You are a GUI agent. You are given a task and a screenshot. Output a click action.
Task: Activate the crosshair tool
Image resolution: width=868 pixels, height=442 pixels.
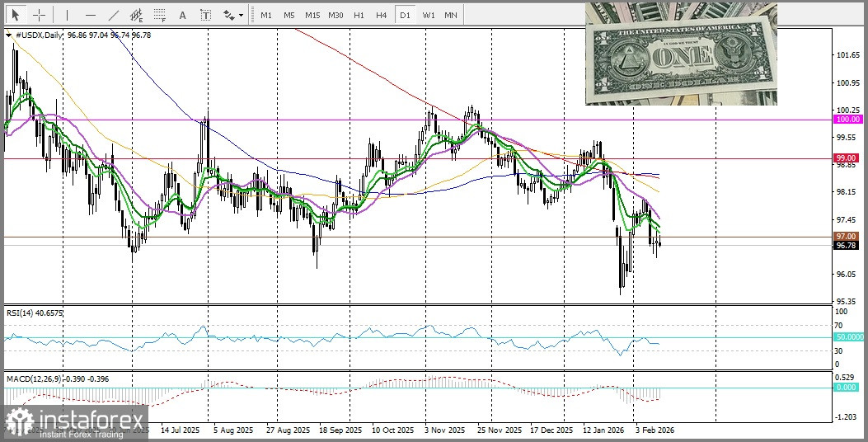click(x=39, y=15)
